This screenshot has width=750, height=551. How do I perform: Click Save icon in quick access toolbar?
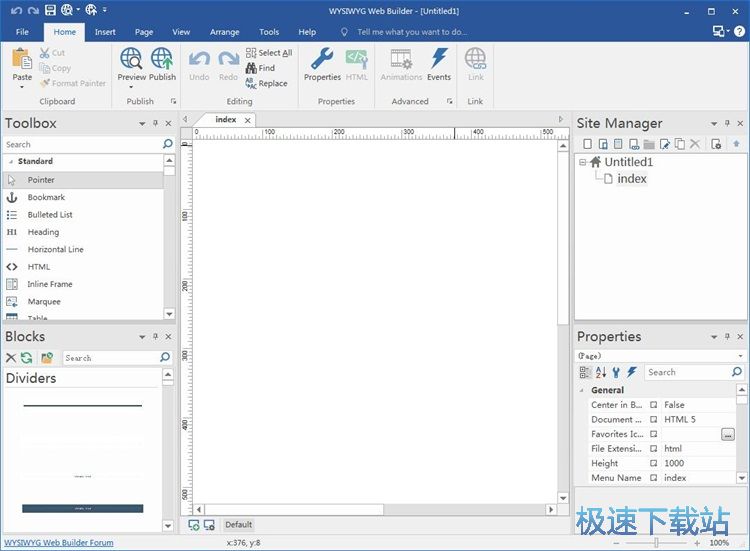point(50,10)
